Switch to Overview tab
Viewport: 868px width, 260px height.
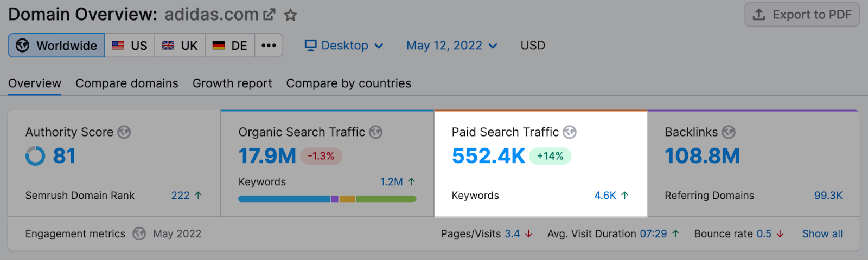pyautogui.click(x=35, y=83)
